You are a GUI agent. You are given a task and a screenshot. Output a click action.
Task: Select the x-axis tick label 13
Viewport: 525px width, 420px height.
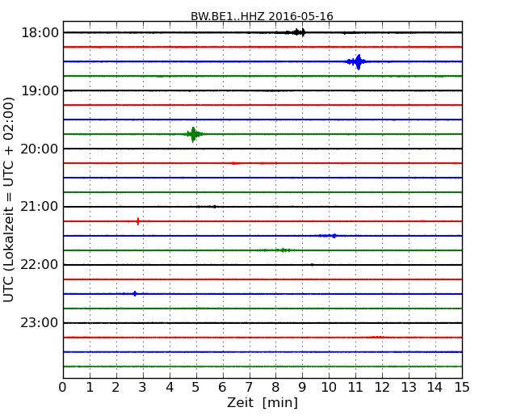click(x=409, y=388)
